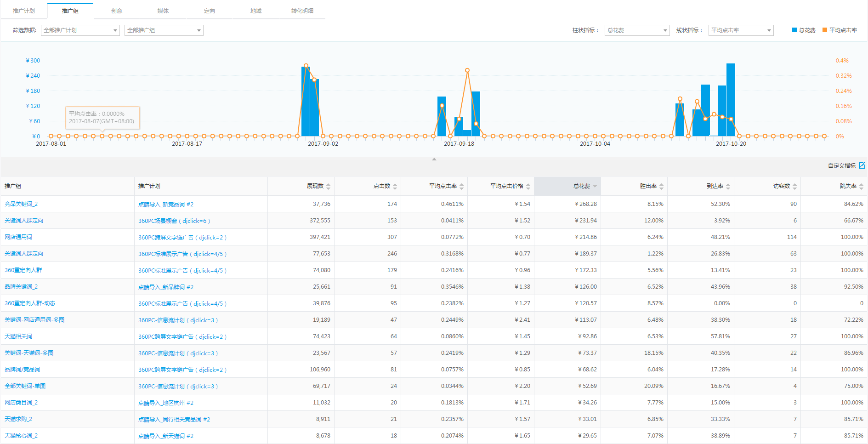Sort table by 展现数 column arrows

click(328, 186)
